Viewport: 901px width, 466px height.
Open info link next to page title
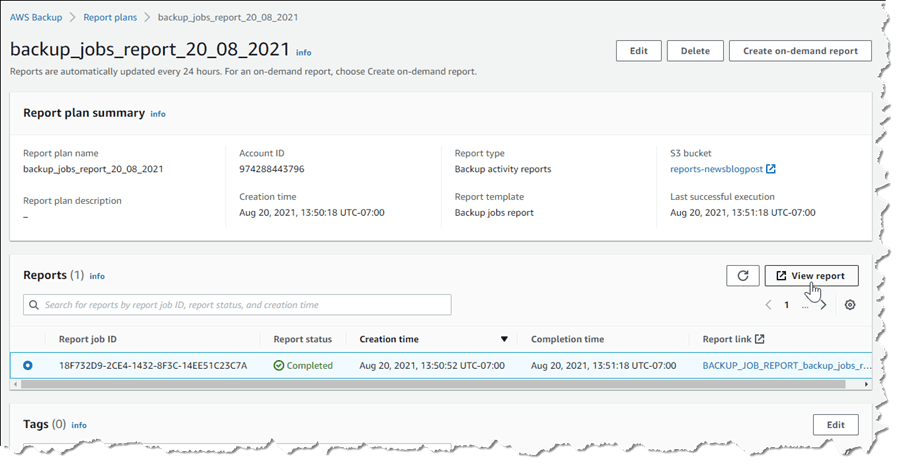point(303,52)
